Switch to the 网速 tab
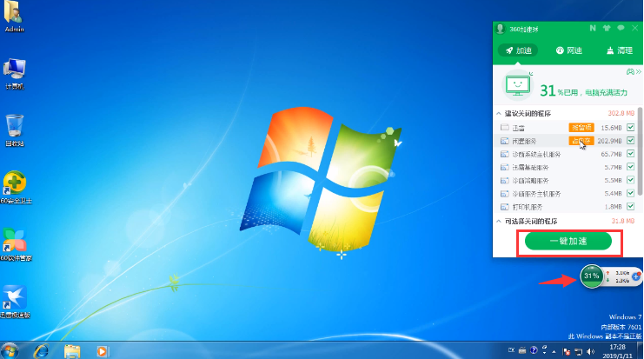The height and width of the screenshot is (359, 644). point(569,50)
